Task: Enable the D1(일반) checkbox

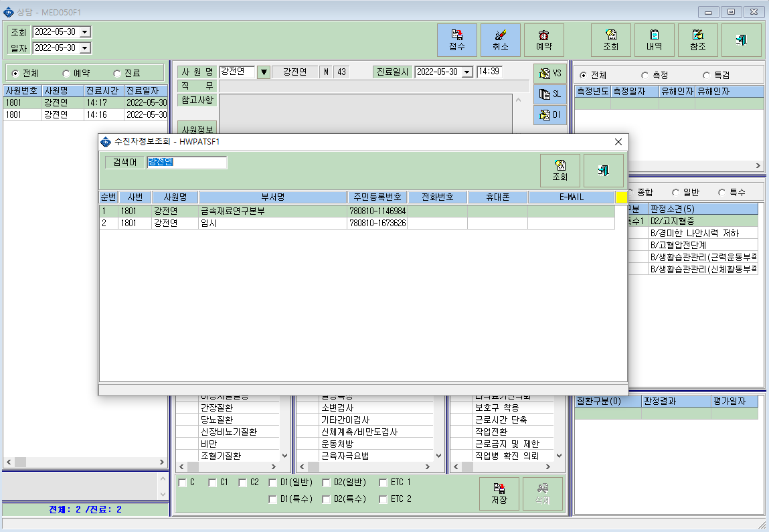Action: 272,483
